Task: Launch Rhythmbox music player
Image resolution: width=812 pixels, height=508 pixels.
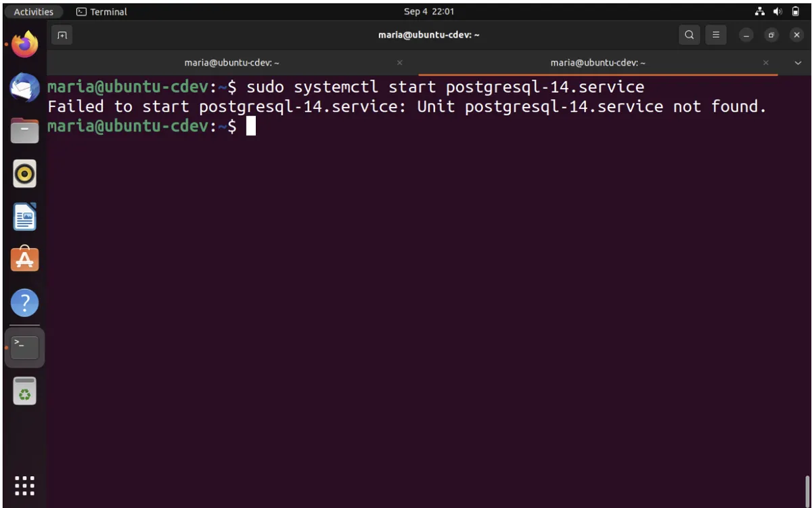Action: coord(25,174)
